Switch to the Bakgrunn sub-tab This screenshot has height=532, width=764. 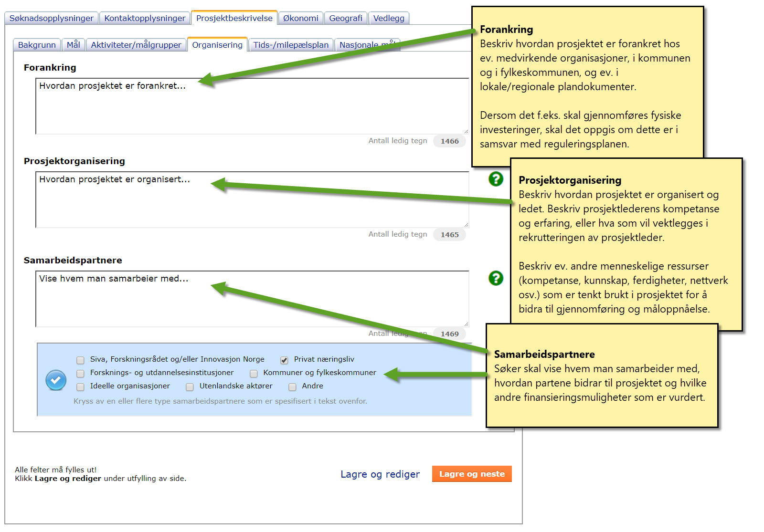(x=37, y=45)
